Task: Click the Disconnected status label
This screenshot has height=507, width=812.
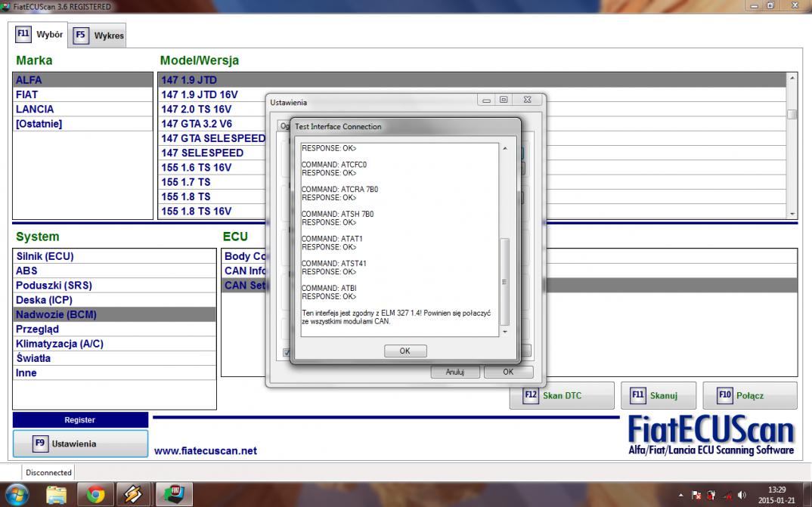Action: pos(48,472)
